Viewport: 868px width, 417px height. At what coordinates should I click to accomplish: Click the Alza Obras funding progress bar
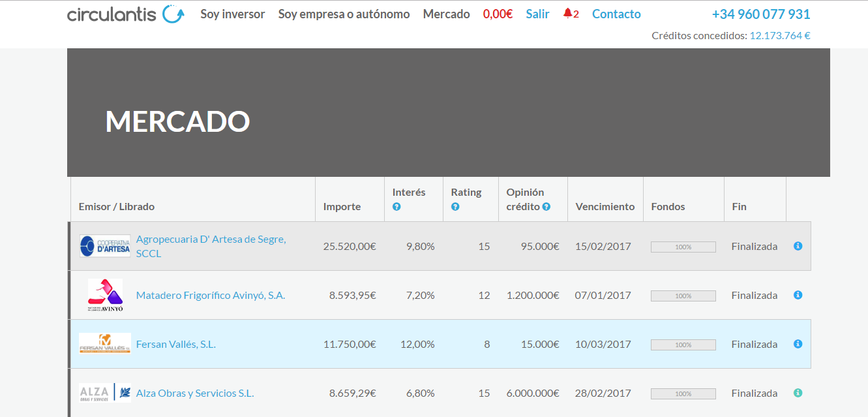683,394
